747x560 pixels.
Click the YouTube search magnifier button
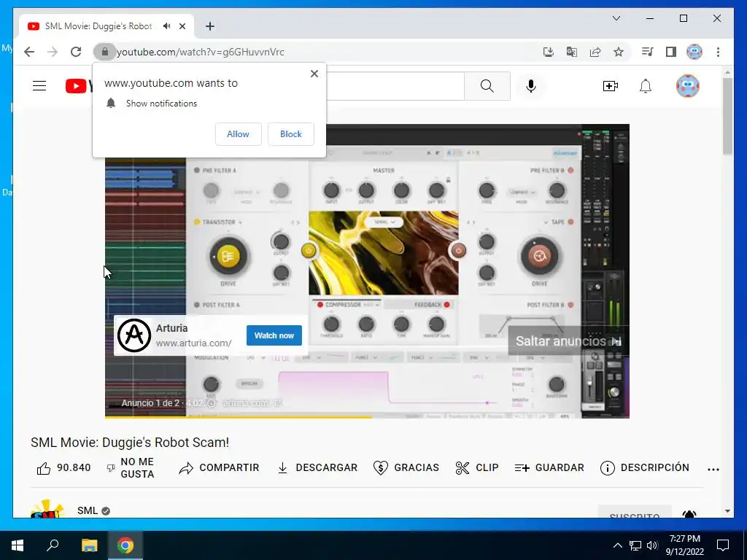coord(487,86)
